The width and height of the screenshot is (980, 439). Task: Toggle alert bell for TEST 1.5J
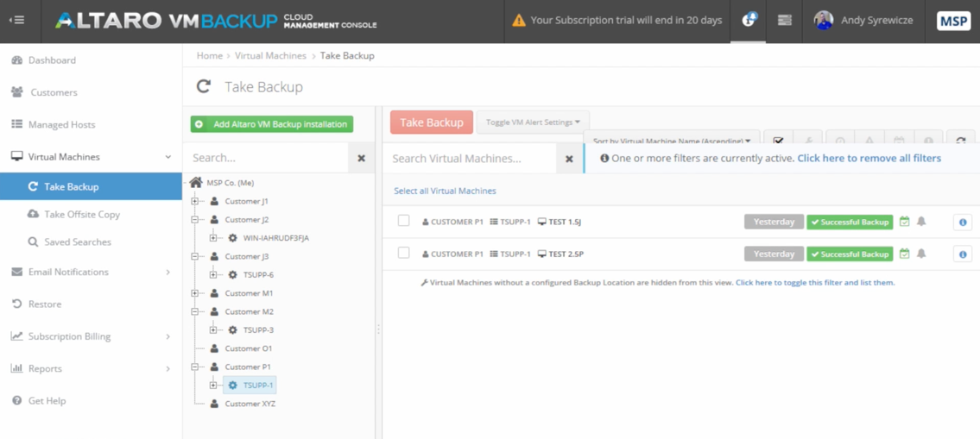point(920,221)
